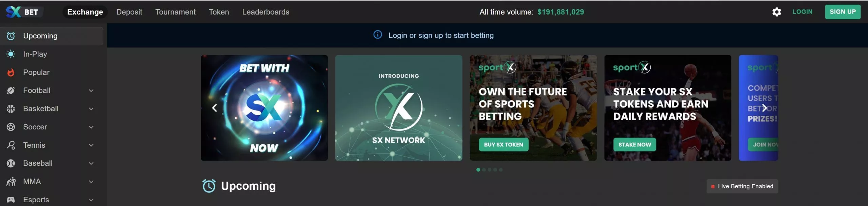
Task: Select the second carousel pagination dot
Action: [x=484, y=170]
